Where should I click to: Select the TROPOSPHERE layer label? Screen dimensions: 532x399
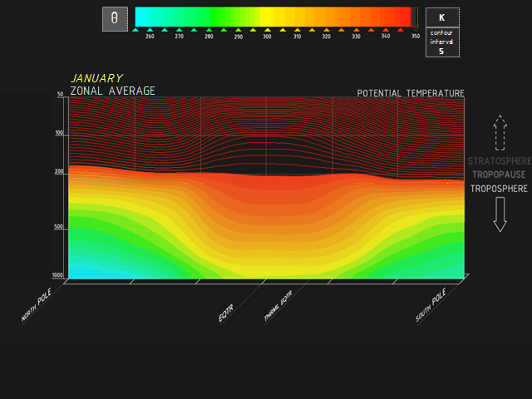pyautogui.click(x=499, y=189)
